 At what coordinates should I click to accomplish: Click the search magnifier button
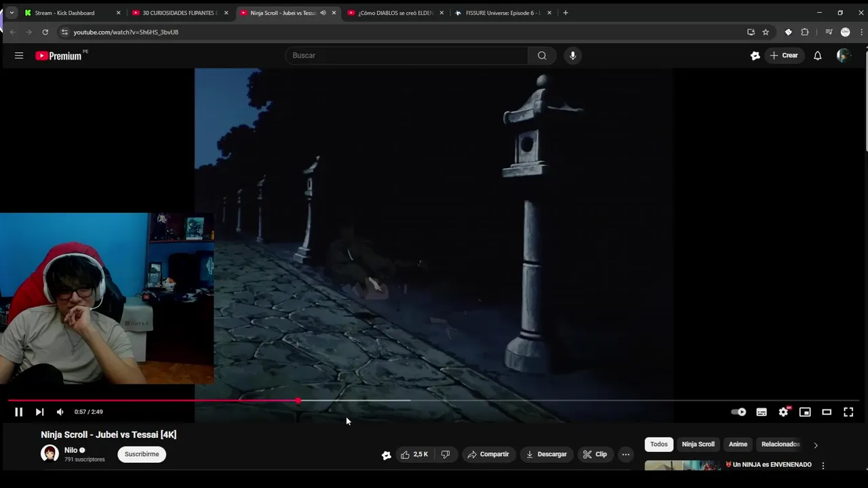click(542, 56)
